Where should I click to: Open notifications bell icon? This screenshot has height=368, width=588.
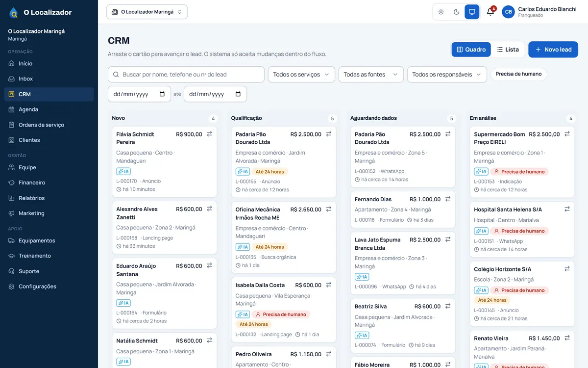490,12
